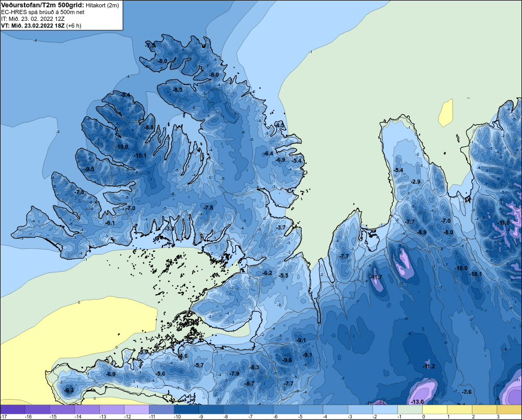Screen dimensions: 522x420
Task: Select the legend swatch between -4 and -3
Action: (x=336, y=410)
